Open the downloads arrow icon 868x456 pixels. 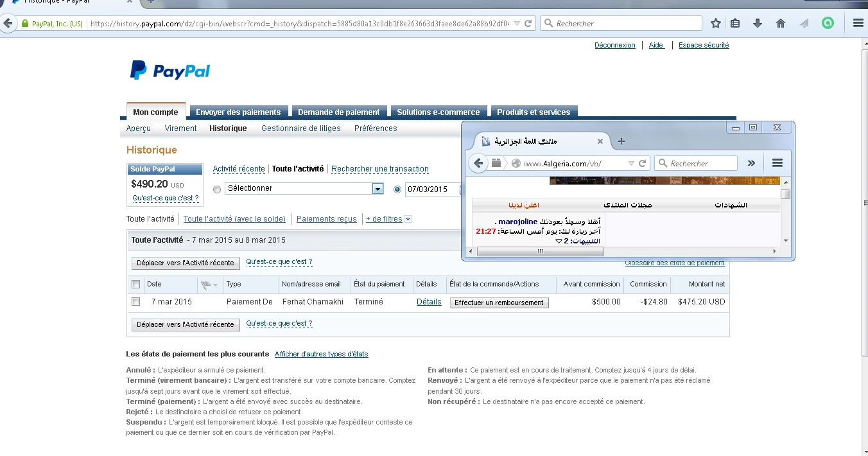click(x=758, y=24)
